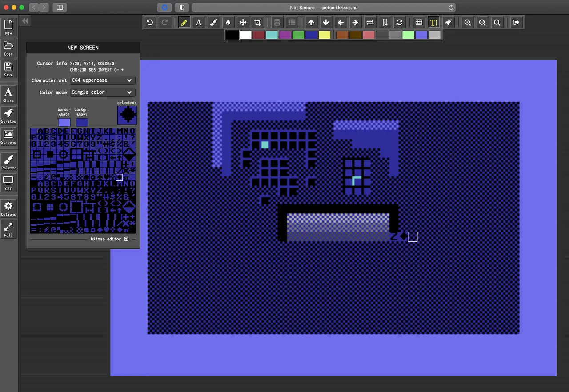Select the Fill droplet tool
Image resolution: width=569 pixels, height=392 pixels.
point(228,22)
